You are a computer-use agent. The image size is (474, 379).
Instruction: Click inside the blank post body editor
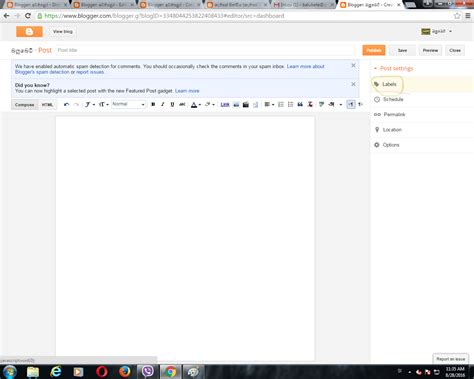185,237
